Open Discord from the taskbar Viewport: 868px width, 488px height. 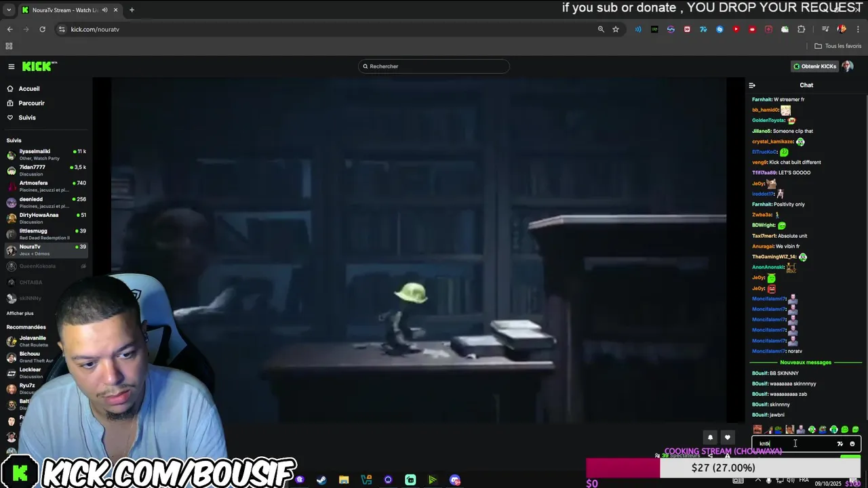click(x=455, y=480)
